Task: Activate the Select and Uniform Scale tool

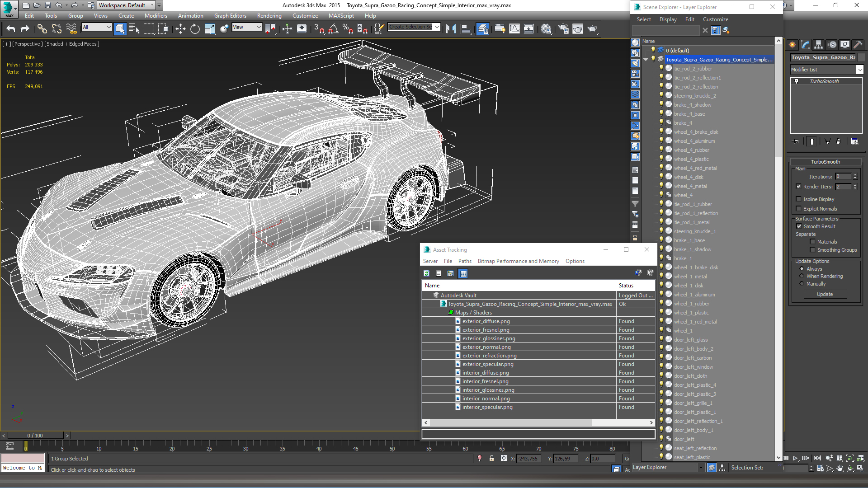Action: (210, 29)
